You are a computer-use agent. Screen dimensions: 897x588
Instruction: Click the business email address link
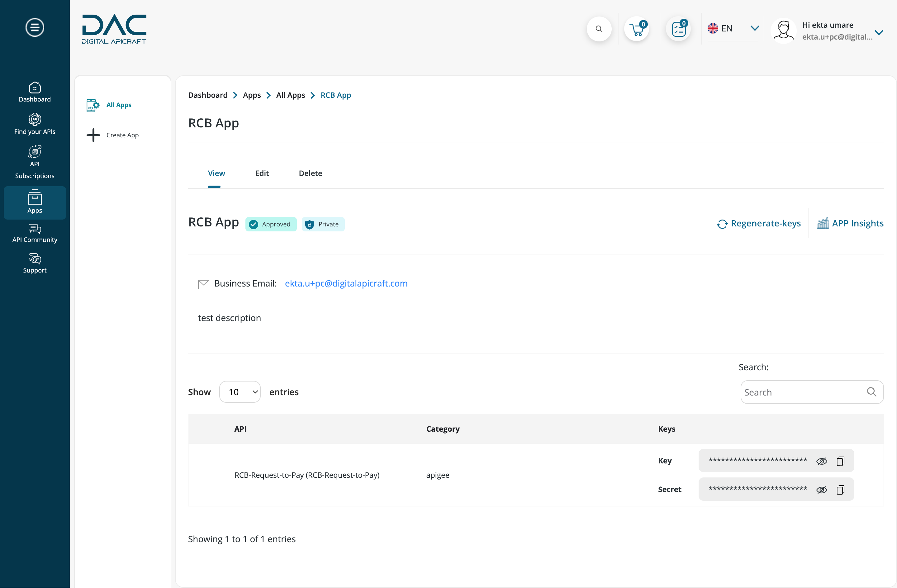pyautogui.click(x=346, y=283)
